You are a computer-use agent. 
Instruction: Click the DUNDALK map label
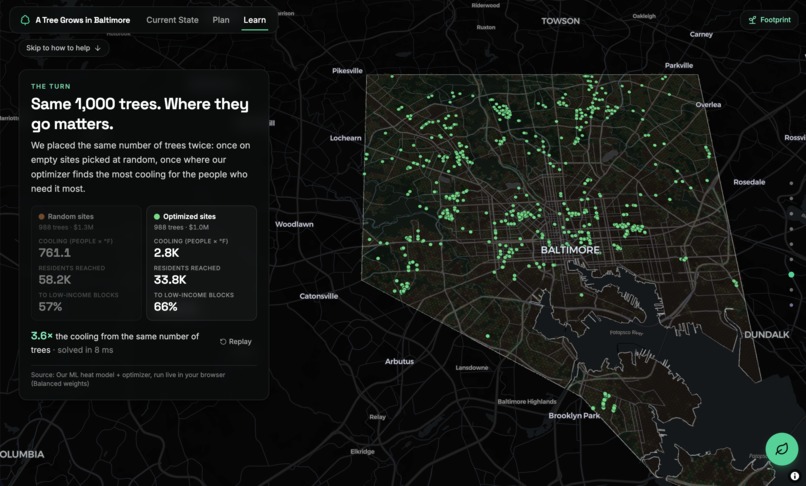pos(767,334)
